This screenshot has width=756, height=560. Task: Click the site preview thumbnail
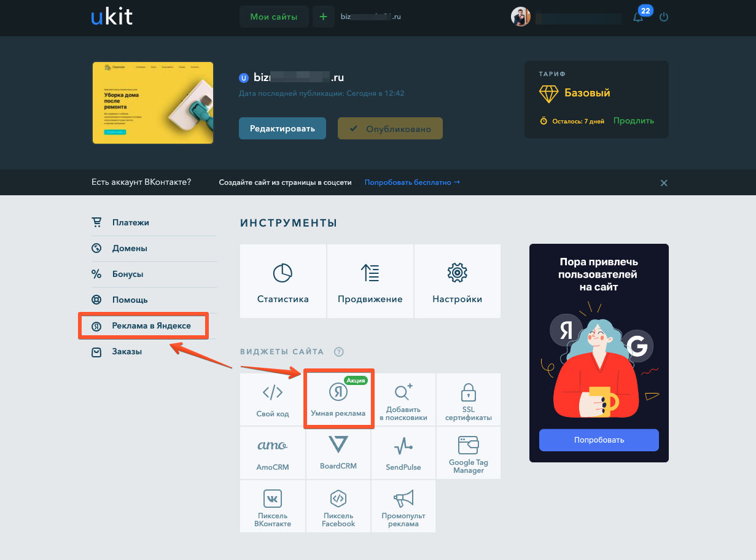pos(153,103)
